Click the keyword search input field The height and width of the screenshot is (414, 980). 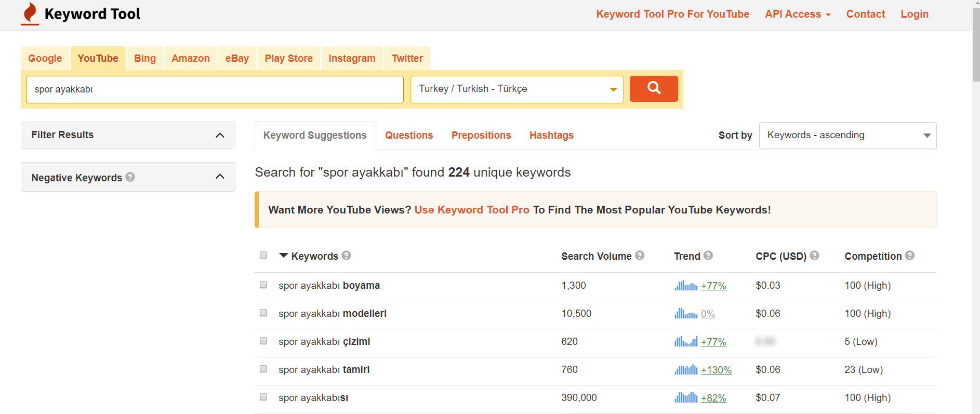(215, 89)
